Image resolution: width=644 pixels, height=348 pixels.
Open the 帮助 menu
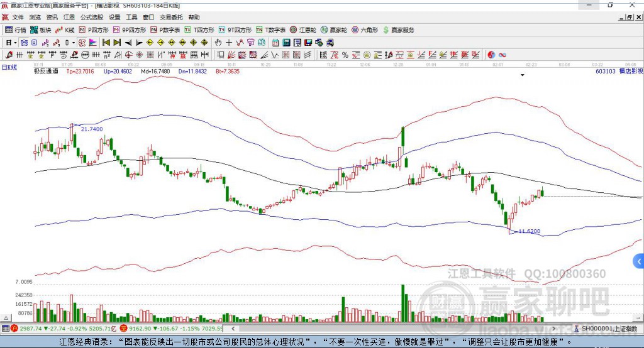(x=194, y=17)
